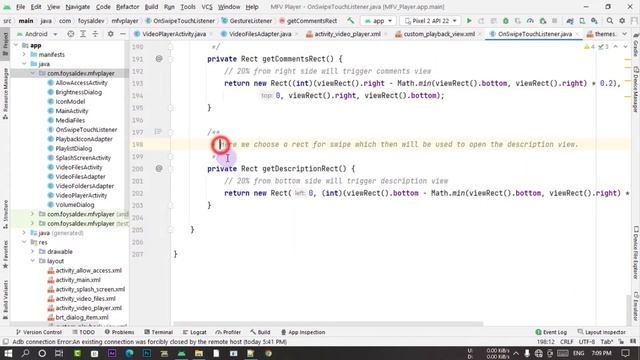The width and height of the screenshot is (640, 360).
Task: Open App Inspection tool window
Action: [303, 332]
